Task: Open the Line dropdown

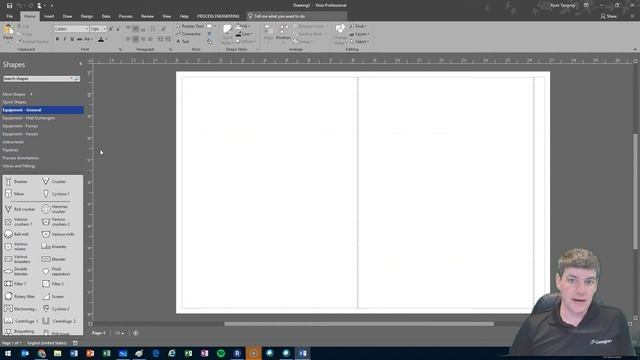Action: click(x=244, y=34)
